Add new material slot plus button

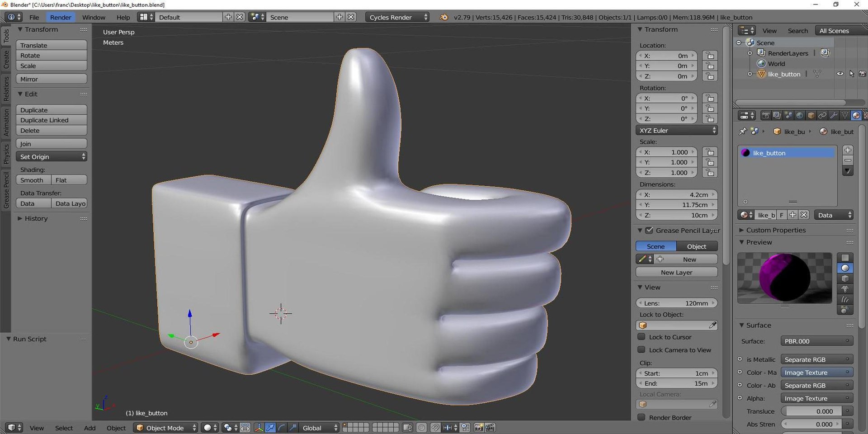tap(848, 150)
